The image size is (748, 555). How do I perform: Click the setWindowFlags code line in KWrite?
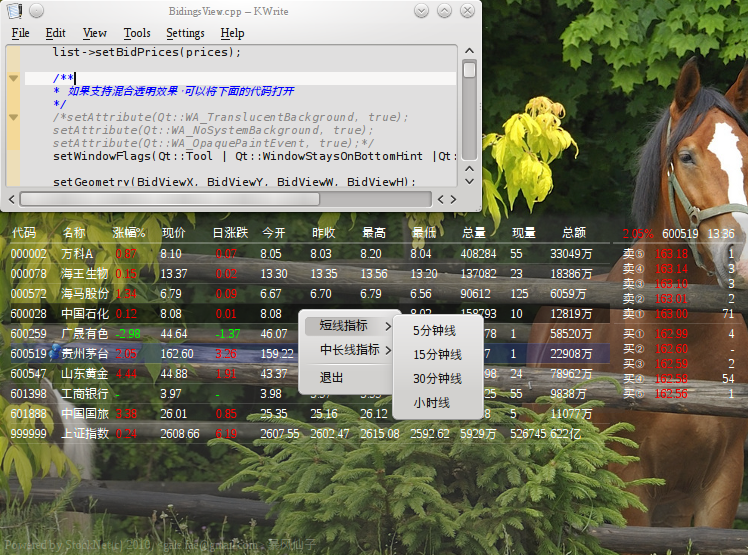[255, 156]
